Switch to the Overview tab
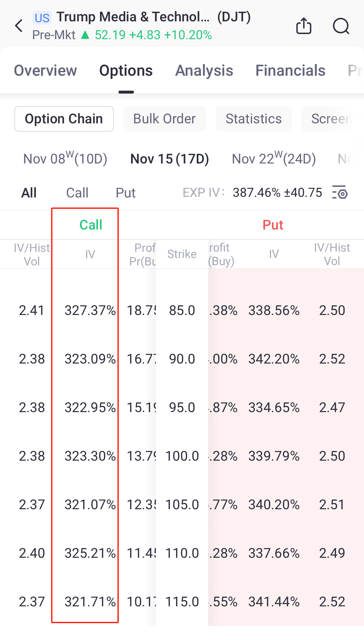The height and width of the screenshot is (640, 364). tap(45, 71)
